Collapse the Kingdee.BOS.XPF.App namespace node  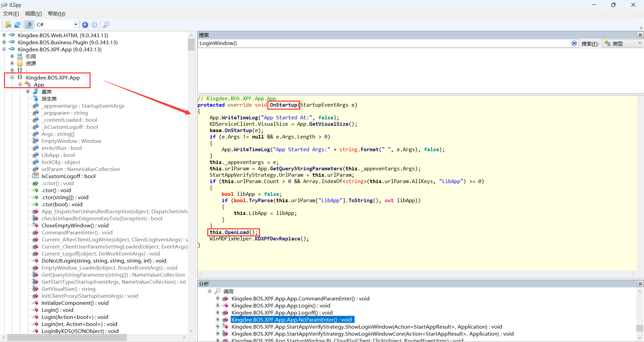tap(12, 77)
